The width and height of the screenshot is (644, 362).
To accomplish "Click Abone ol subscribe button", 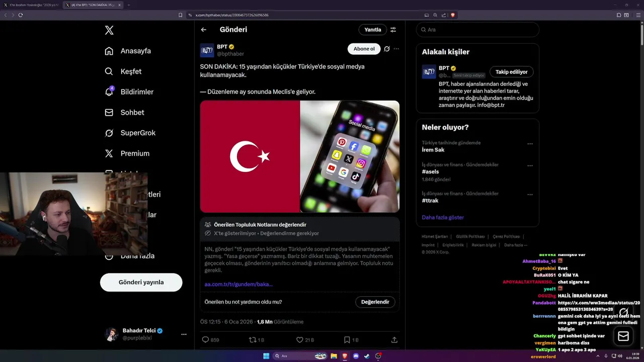I will pyautogui.click(x=364, y=49).
